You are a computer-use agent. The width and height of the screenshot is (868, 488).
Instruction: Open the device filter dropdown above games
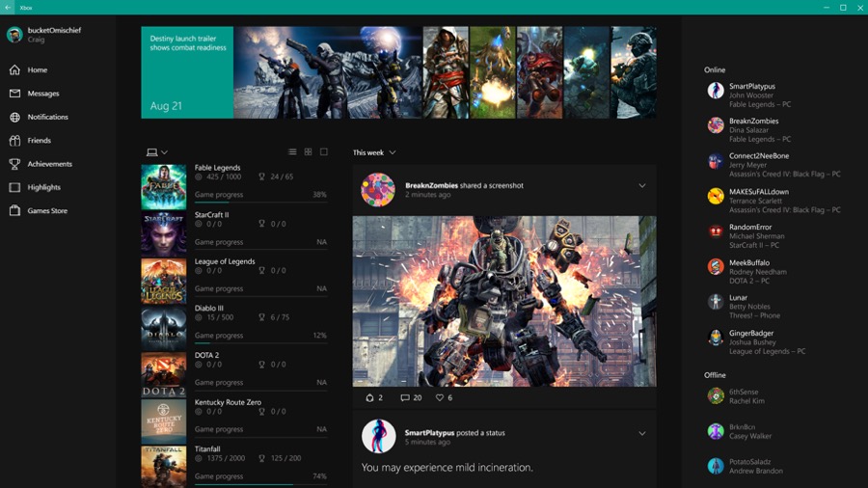tap(156, 152)
